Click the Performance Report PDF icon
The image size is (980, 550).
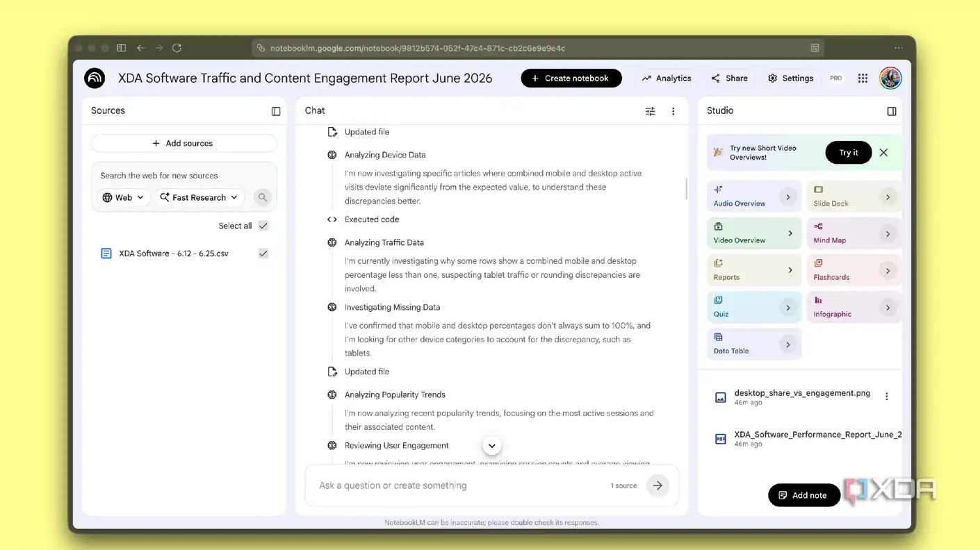[721, 439]
